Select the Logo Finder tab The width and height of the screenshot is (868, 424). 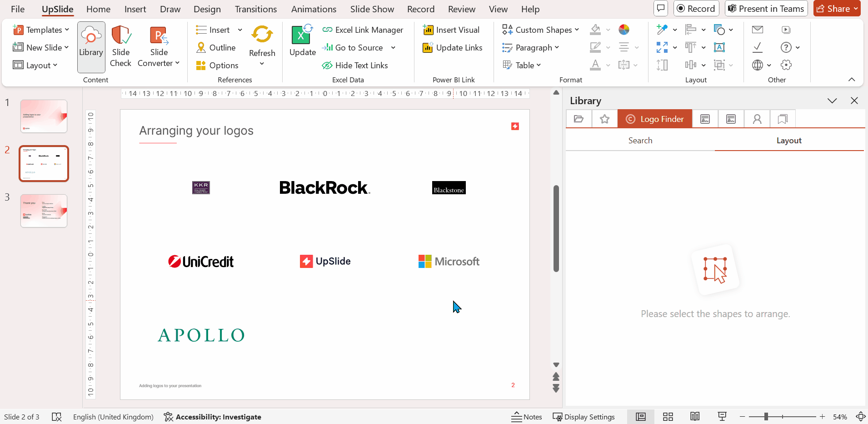coord(655,119)
